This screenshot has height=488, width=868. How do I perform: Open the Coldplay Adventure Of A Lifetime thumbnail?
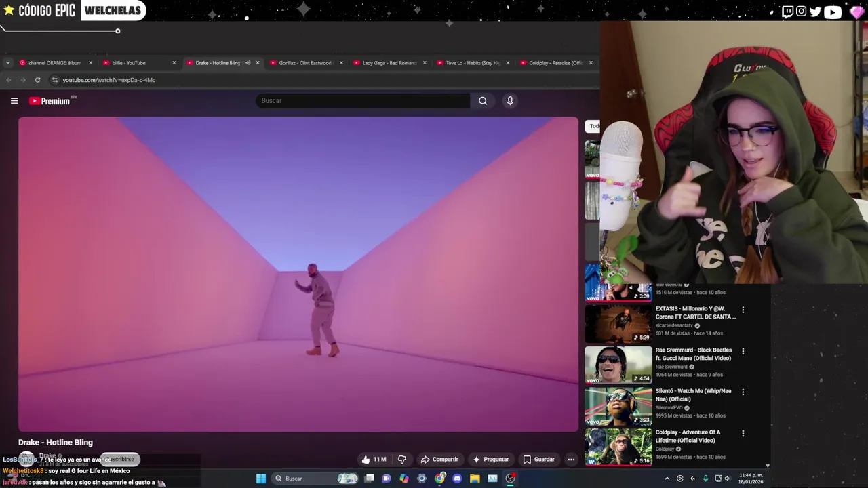coord(618,447)
